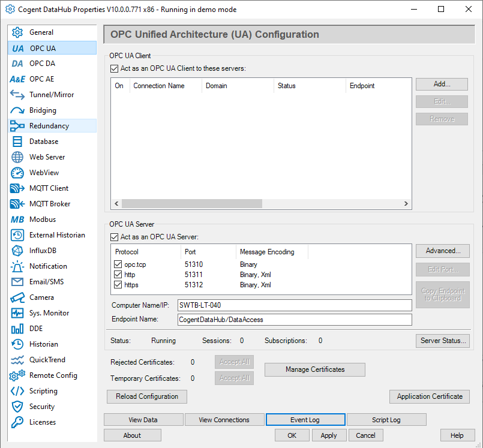Image resolution: width=483 pixels, height=448 pixels.
Task: Open Help documentation
Action: coord(457,435)
